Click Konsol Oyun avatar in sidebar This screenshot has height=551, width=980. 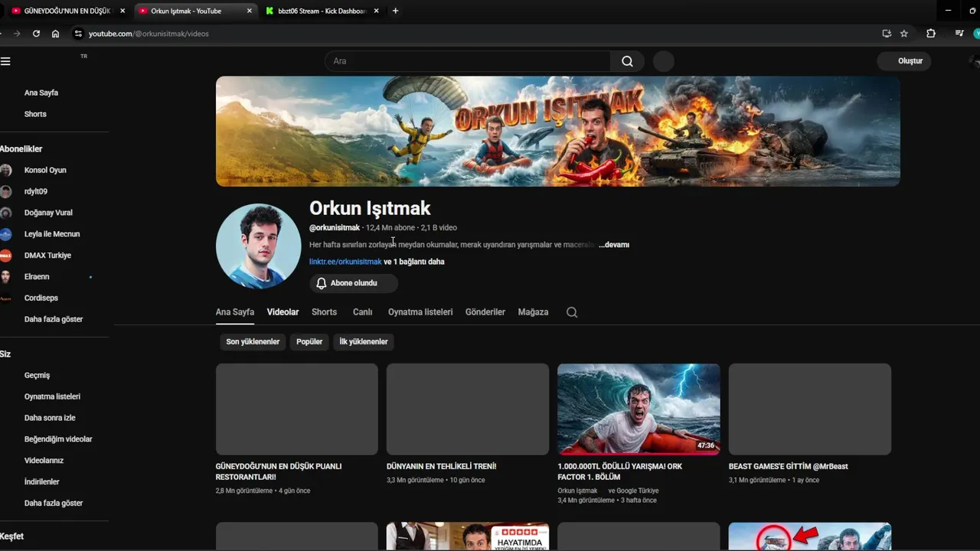6,170
